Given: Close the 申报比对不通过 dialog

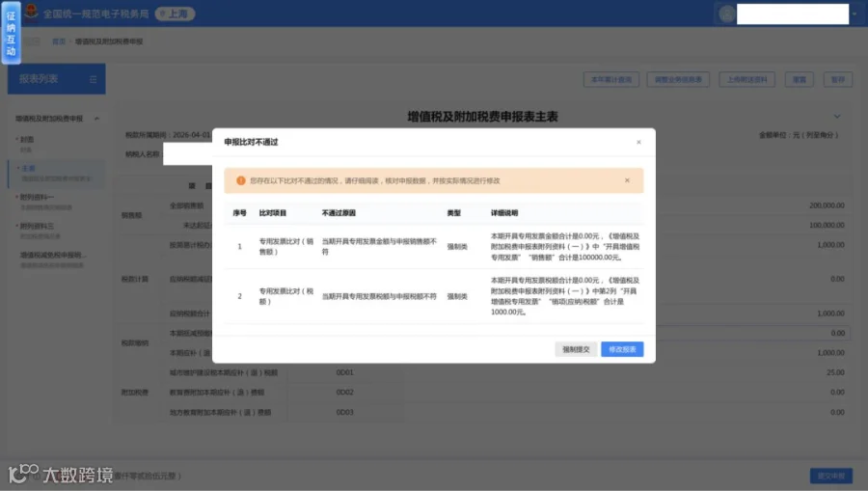Looking at the screenshot, I should (x=638, y=142).
